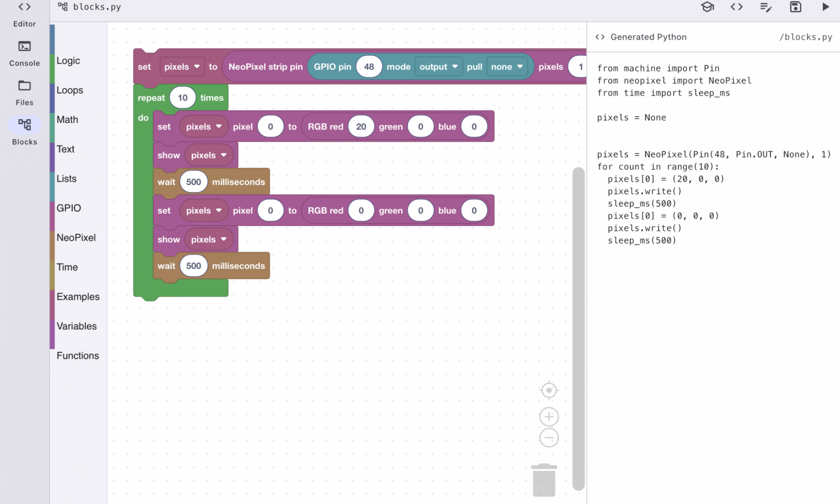Open the Time block category

[67, 267]
